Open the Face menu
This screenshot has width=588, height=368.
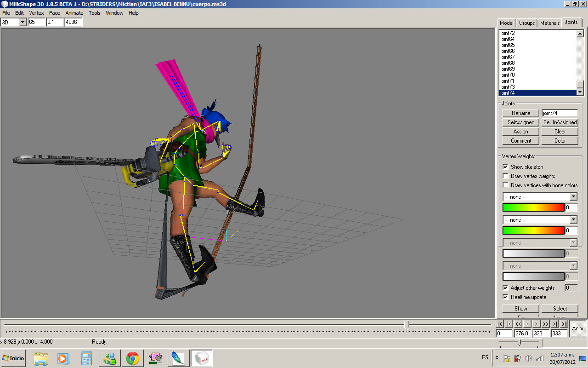coord(55,13)
